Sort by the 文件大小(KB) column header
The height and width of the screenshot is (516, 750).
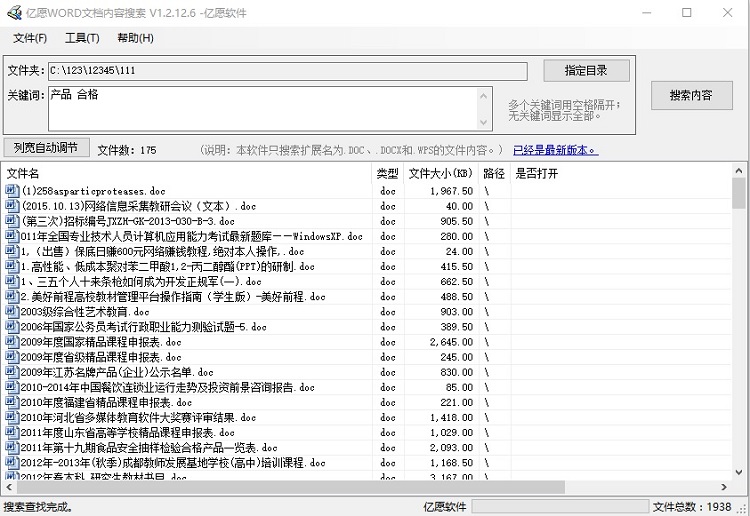coord(441,174)
